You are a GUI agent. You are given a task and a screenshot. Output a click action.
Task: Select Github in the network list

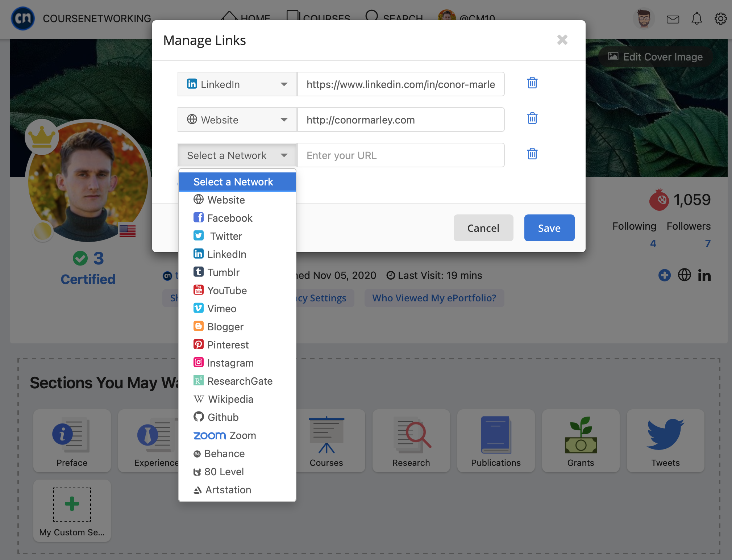237,417
